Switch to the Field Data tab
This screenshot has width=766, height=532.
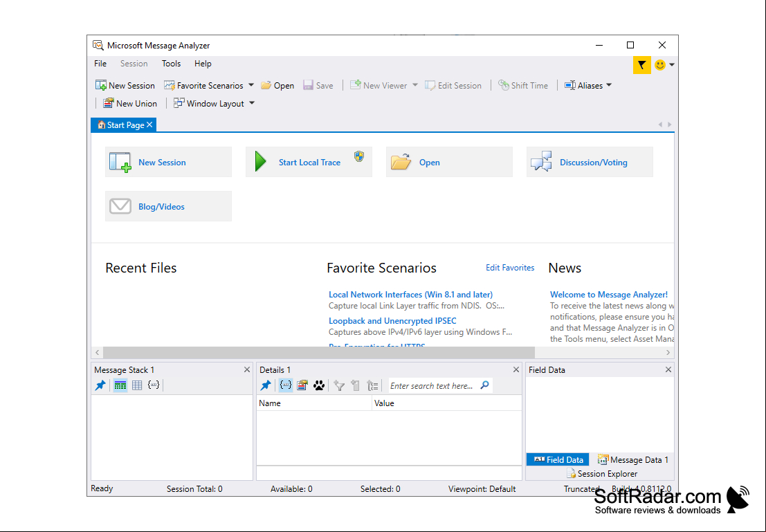pos(558,459)
